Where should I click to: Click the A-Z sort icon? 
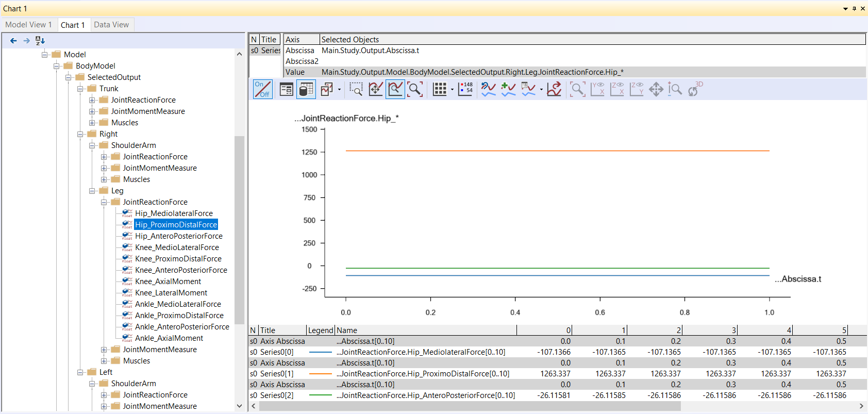(x=40, y=40)
